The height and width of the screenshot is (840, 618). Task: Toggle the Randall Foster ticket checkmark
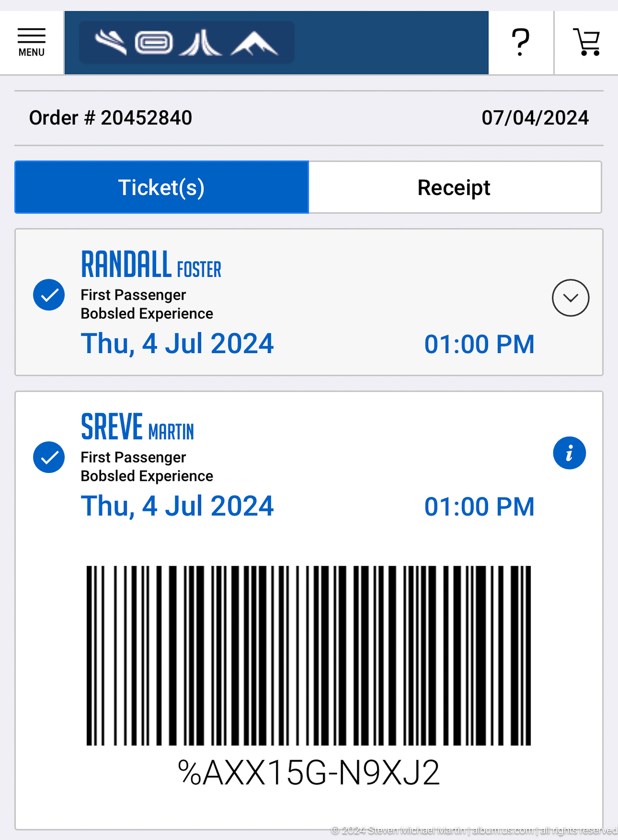49,295
